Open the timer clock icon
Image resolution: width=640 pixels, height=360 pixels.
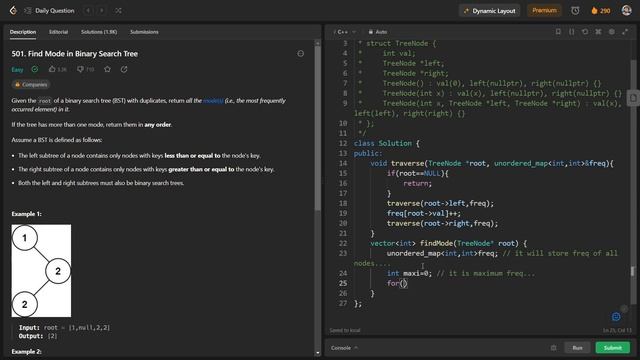click(x=575, y=11)
